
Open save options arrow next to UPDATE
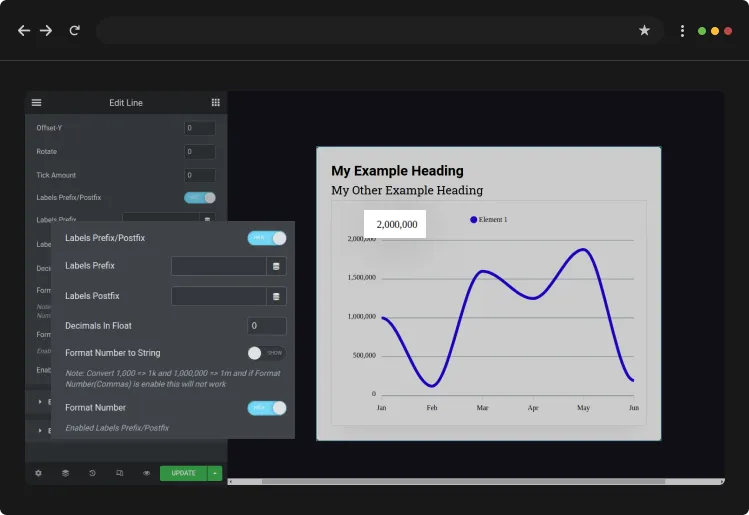click(215, 473)
